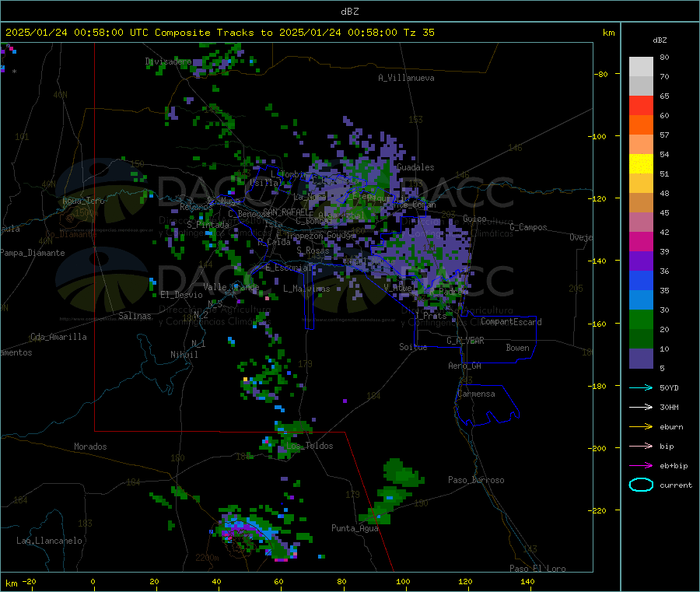Viewport: 700px width, 592px height.
Task: Click the L_Malvinas map label
Action: 306,289
